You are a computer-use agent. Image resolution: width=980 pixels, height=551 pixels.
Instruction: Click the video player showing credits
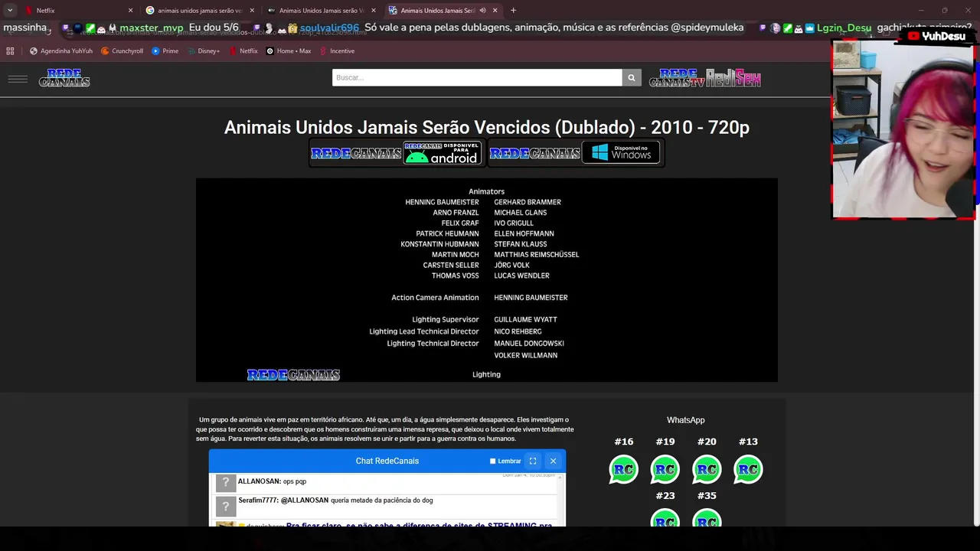(486, 280)
